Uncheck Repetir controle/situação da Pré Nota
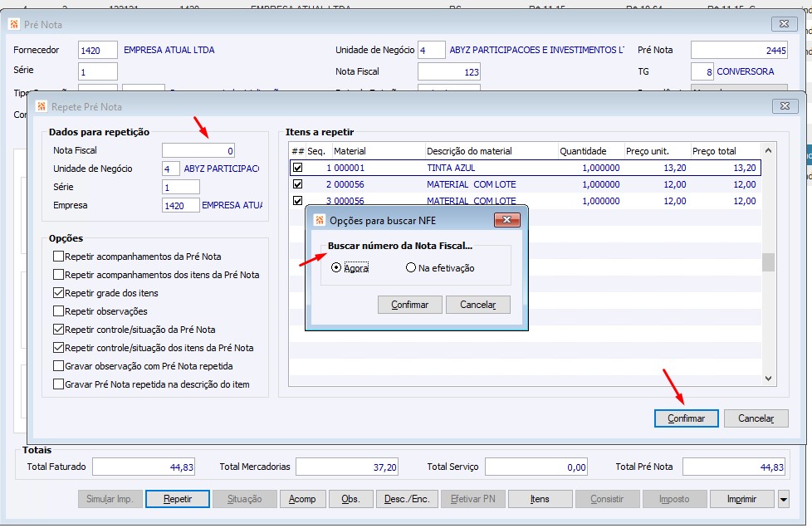Viewport: 812px width, 528px height. point(58,330)
